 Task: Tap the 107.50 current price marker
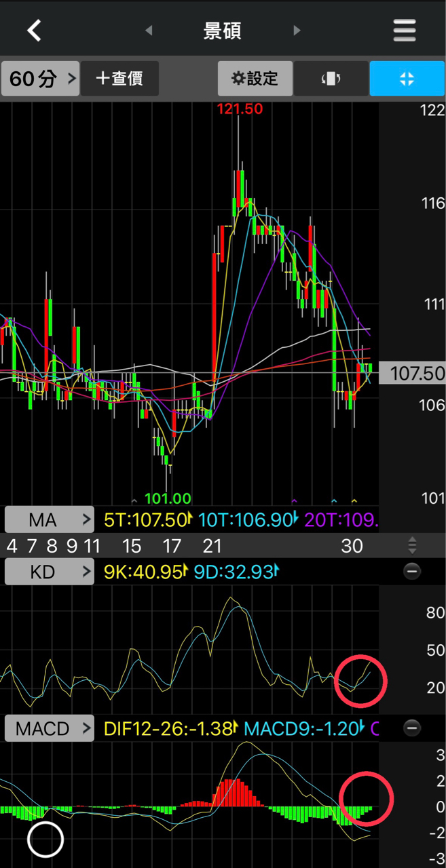pyautogui.click(x=417, y=373)
